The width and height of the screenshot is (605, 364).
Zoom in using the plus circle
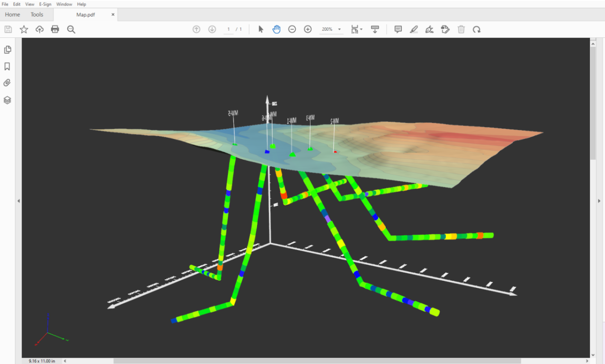pos(308,29)
